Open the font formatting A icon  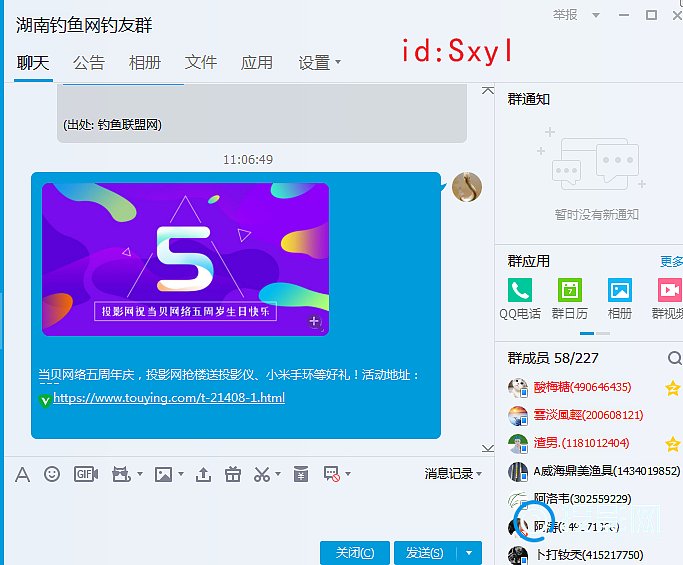coord(22,474)
